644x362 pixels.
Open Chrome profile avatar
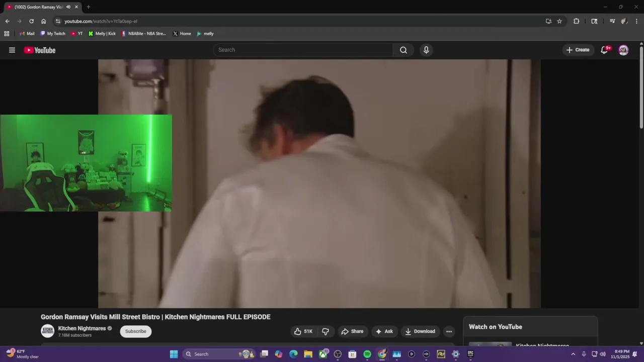point(624,21)
